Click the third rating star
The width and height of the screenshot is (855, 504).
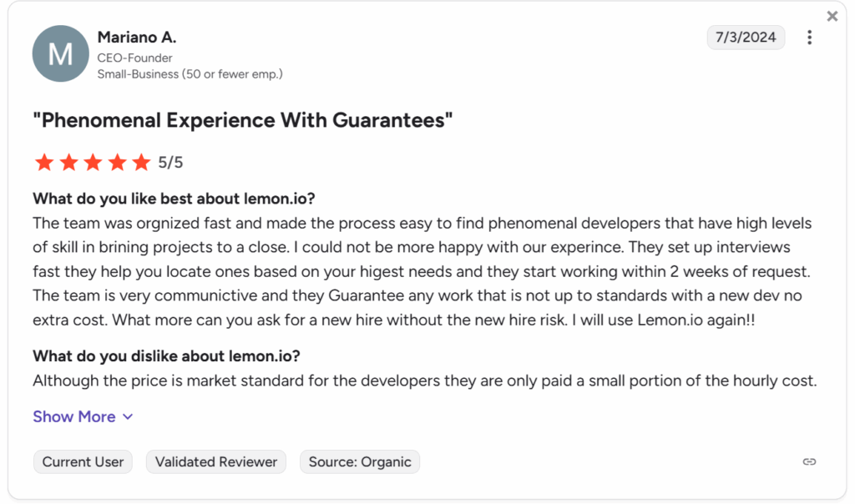pyautogui.click(x=93, y=162)
